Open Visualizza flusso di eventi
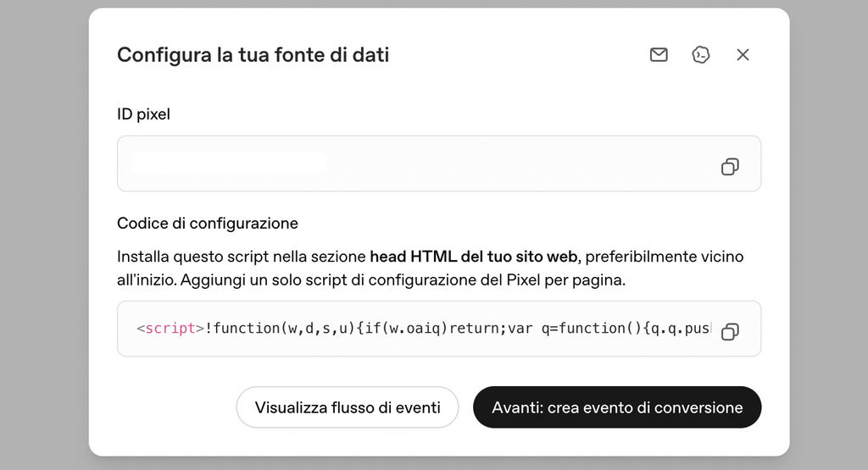 pos(347,407)
